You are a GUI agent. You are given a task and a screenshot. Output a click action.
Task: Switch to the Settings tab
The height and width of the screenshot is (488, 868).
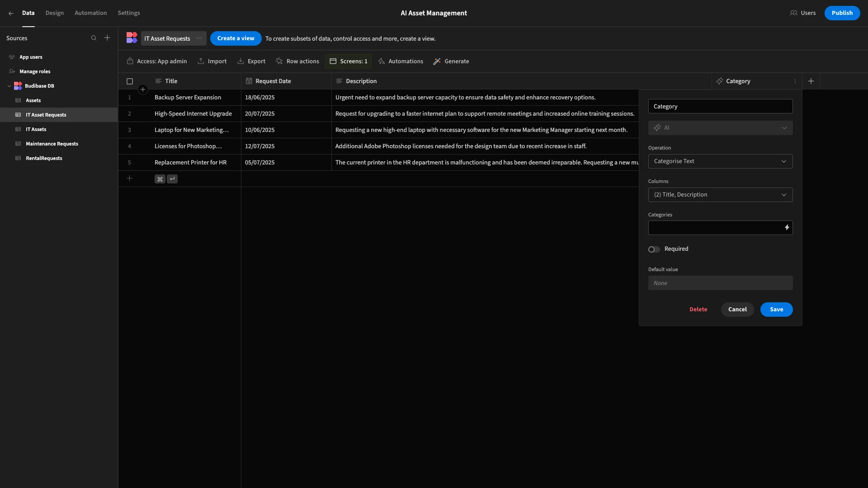pos(129,13)
